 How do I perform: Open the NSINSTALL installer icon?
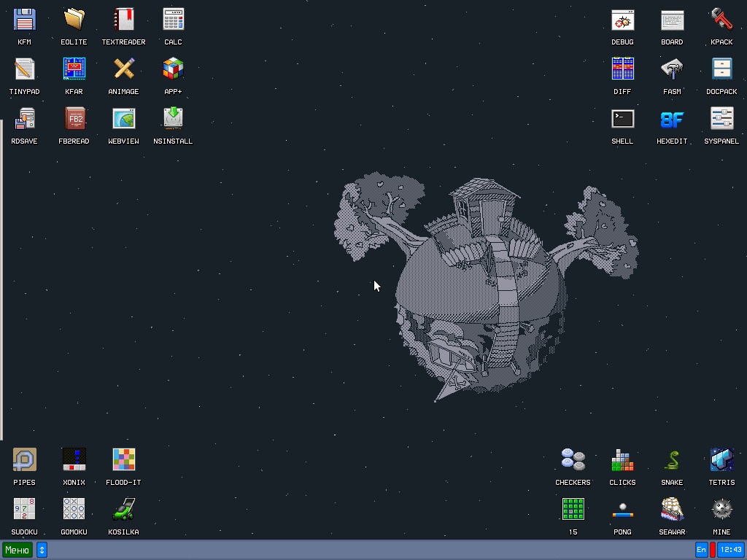[173, 119]
